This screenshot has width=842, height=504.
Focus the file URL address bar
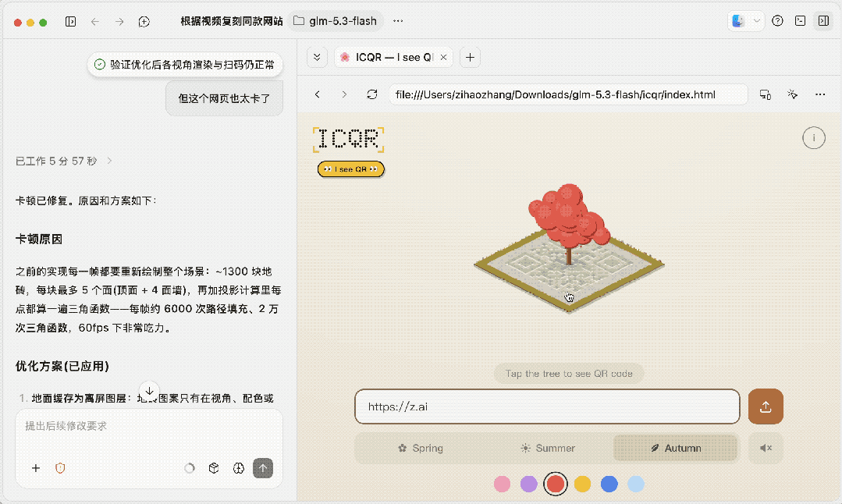(x=568, y=94)
